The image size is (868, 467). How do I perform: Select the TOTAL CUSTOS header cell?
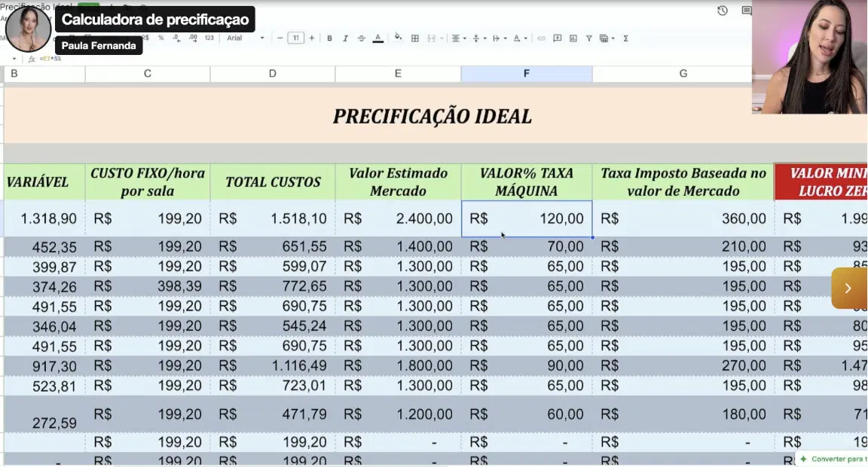click(272, 182)
